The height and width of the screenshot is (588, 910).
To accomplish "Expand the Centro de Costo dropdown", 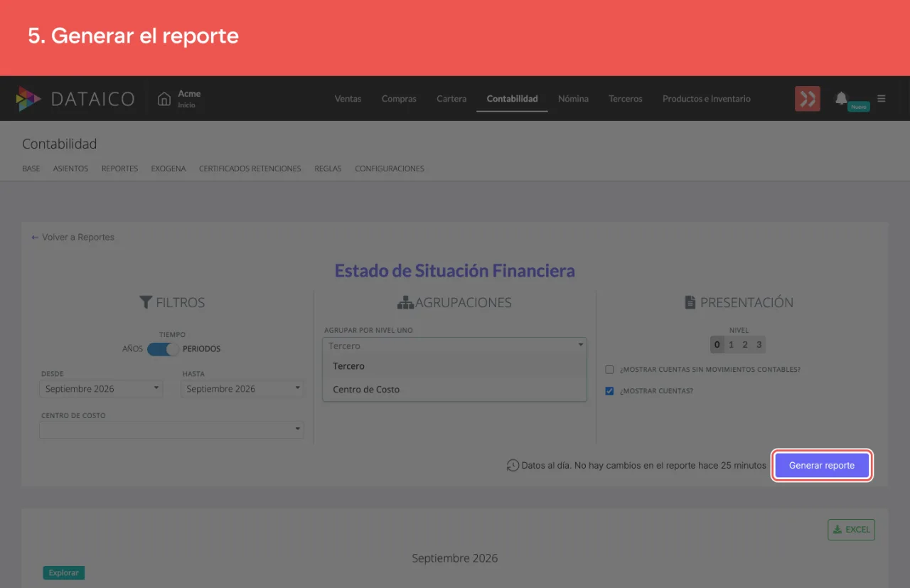I will point(171,429).
